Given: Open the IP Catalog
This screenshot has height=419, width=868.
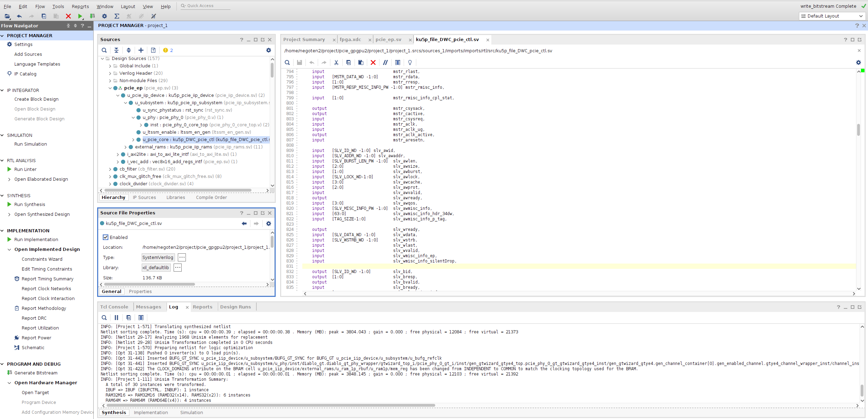Looking at the screenshot, I should tap(25, 74).
